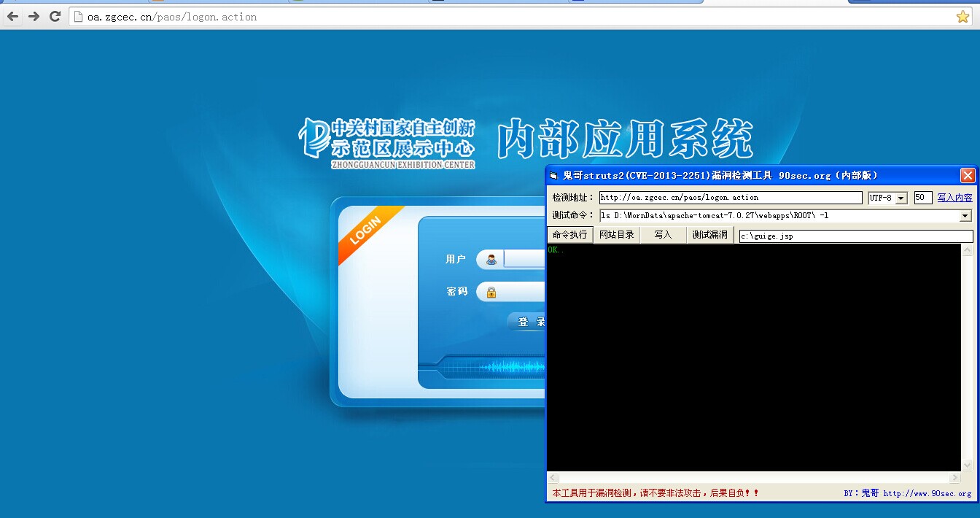Click the struts2 tool window title text
Screen dimensions: 980x518
720,176
